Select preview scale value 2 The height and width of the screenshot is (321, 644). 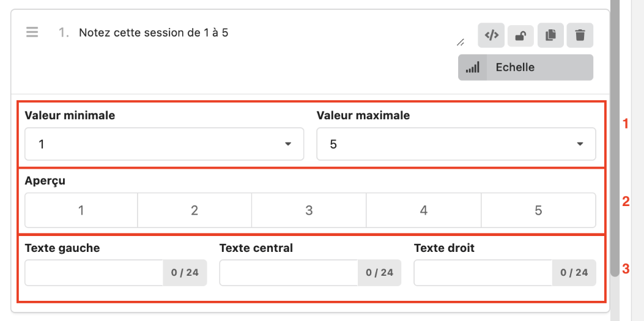[194, 210]
